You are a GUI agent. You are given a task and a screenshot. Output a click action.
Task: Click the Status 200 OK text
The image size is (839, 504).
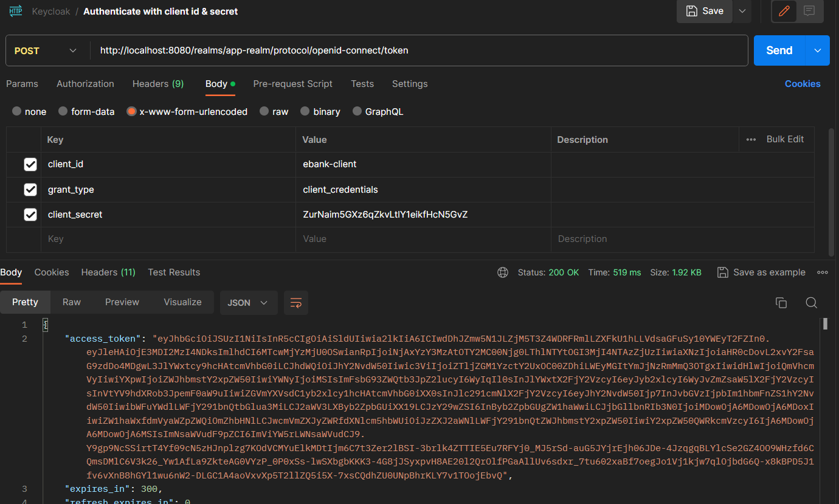[x=548, y=272]
